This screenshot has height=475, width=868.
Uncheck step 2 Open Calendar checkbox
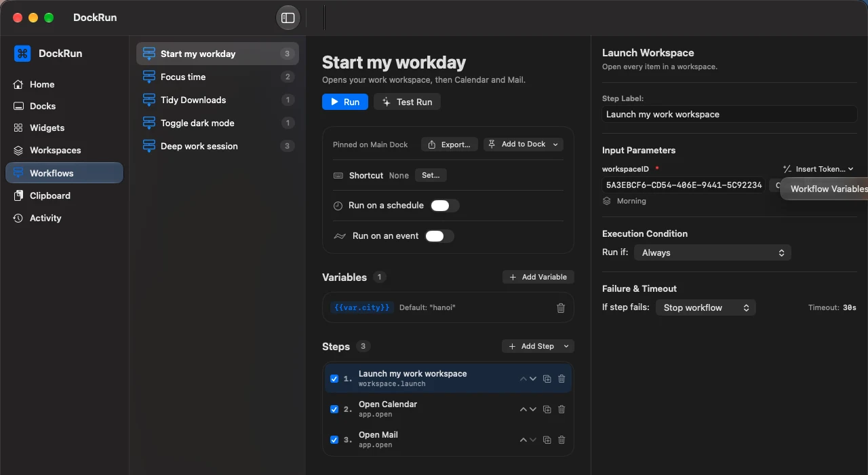(x=334, y=409)
